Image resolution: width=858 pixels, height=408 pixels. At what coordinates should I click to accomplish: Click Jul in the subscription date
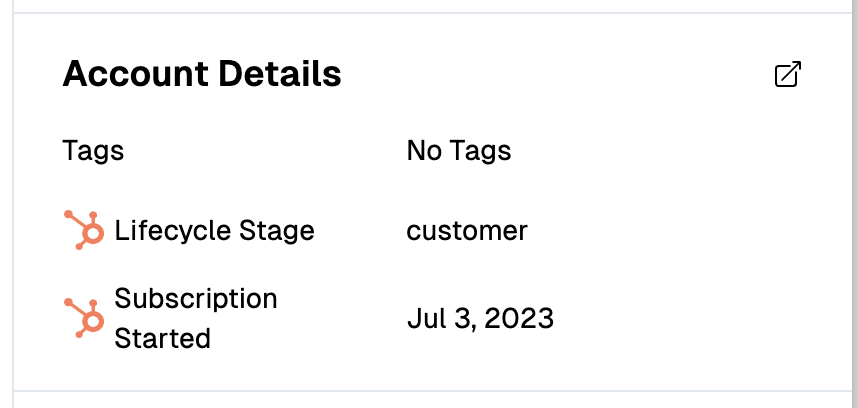[424, 318]
